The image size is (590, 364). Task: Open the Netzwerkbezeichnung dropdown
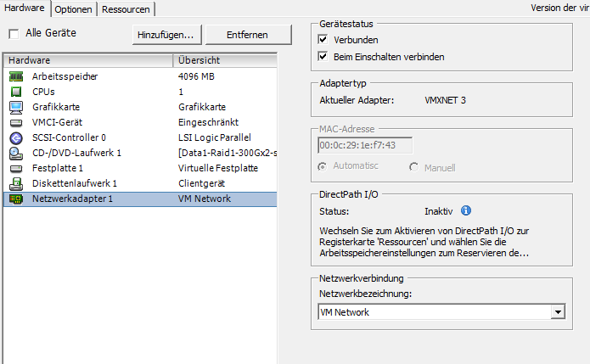(557, 312)
